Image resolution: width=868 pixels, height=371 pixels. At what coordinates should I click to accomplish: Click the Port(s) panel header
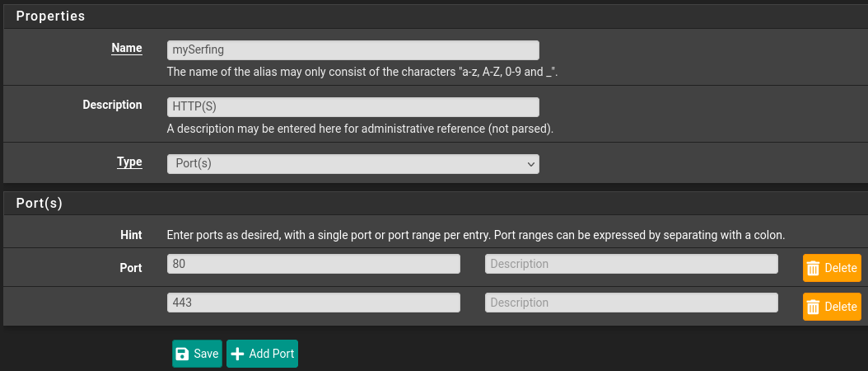click(40, 203)
